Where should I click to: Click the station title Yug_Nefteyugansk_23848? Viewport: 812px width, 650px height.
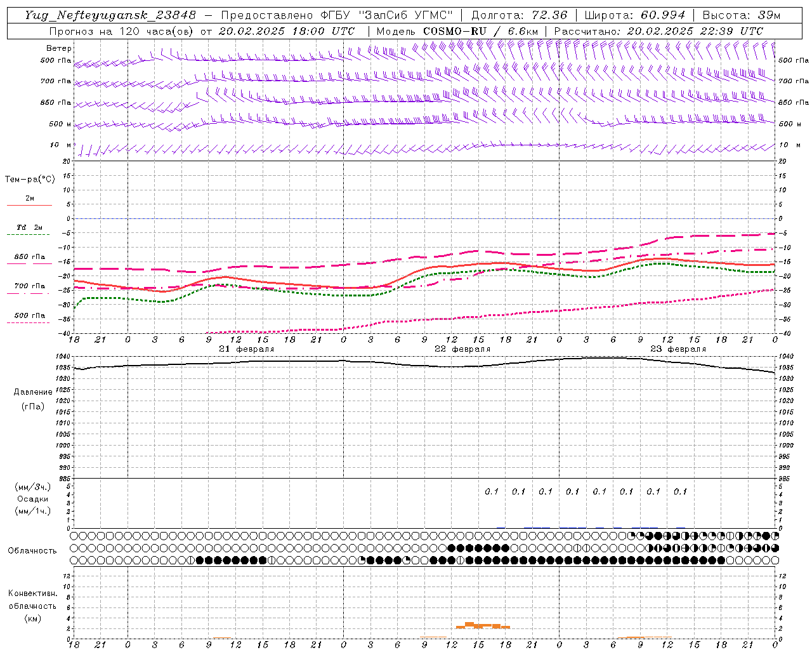[110, 15]
